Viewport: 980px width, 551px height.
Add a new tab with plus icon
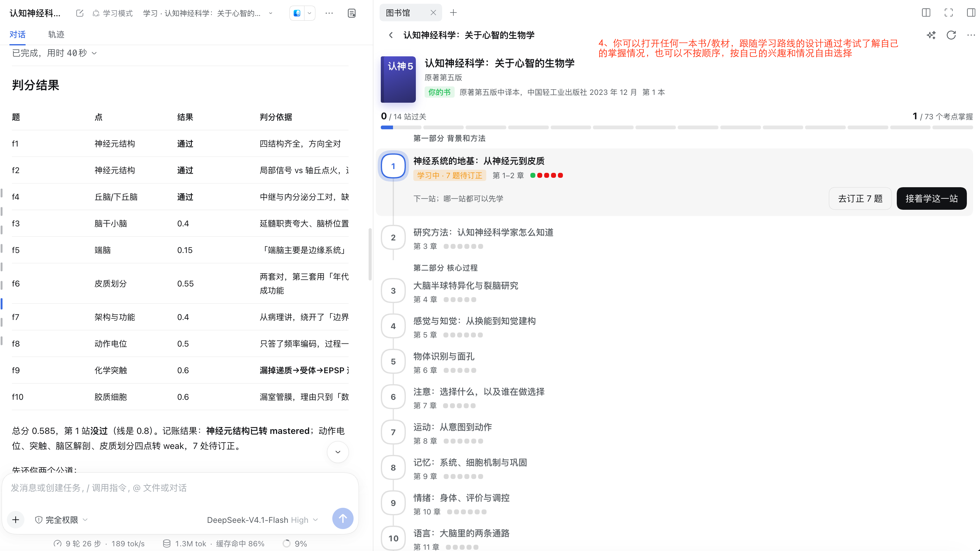tap(453, 13)
